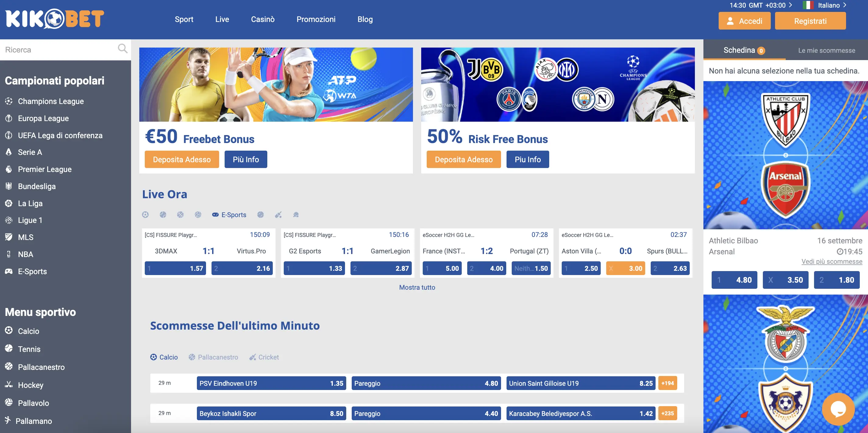
Task: Select the table tennis icon in Live Ora
Action: coord(296,215)
